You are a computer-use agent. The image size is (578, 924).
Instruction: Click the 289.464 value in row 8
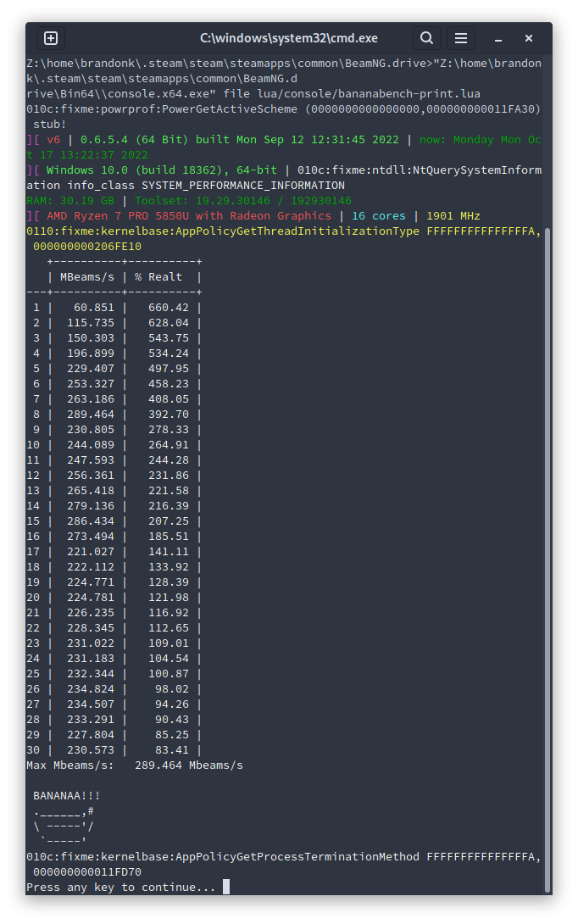[91, 415]
